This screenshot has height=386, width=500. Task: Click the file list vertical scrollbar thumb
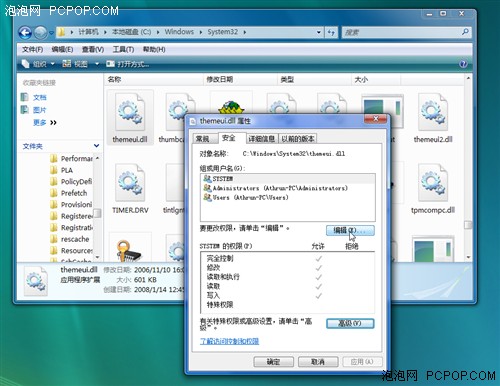pos(468,225)
